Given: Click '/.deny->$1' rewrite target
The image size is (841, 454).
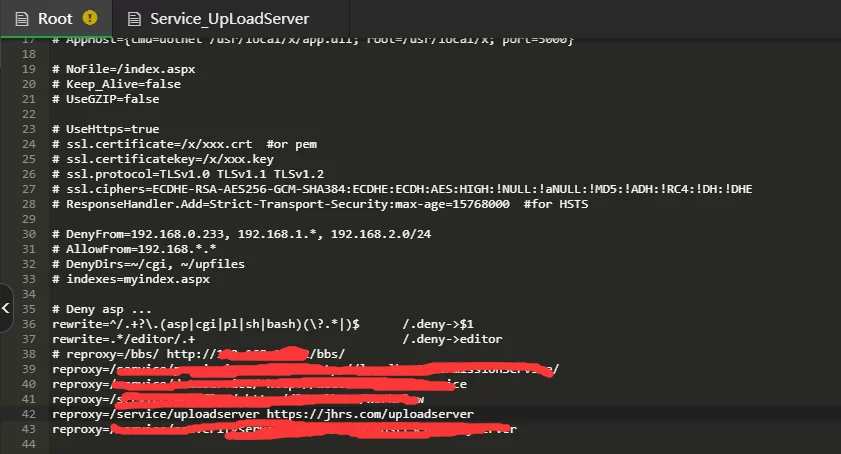Looking at the screenshot, I should click(x=438, y=325).
